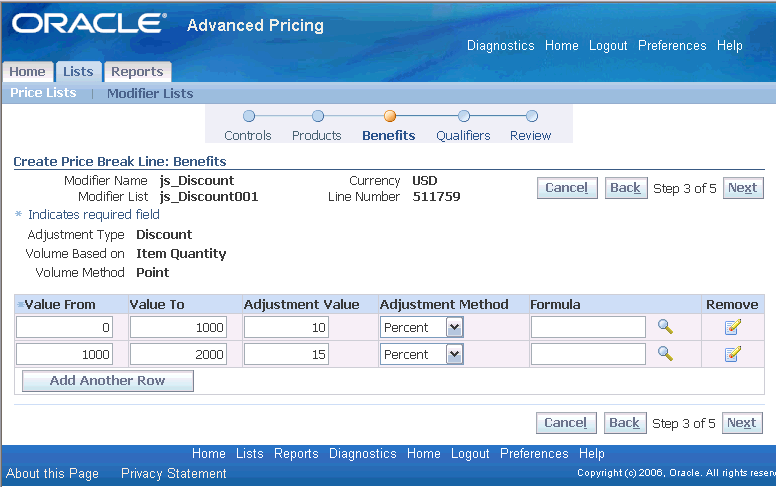
Task: Open formula search icon in first row
Action: 665,327
